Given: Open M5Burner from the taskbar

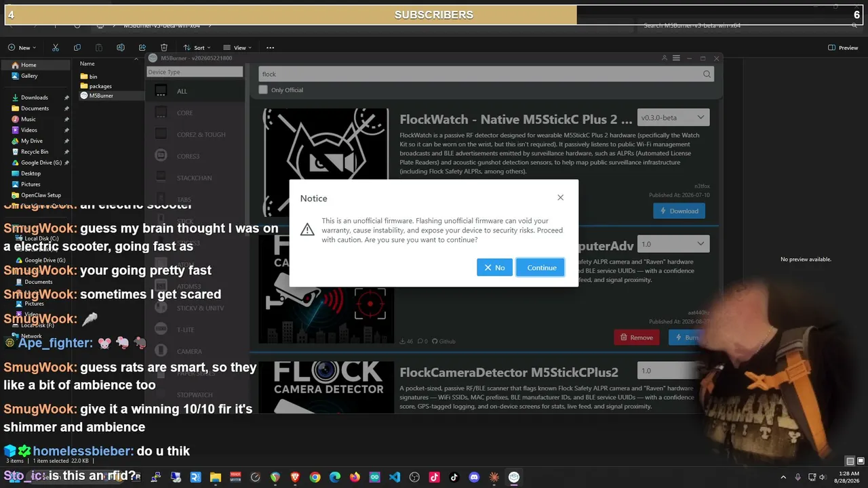Looking at the screenshot, I should tap(514, 477).
